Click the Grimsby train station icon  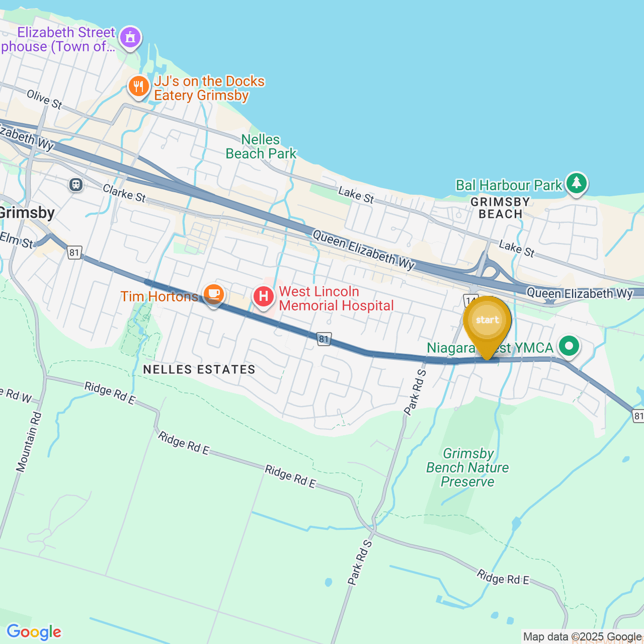[76, 185]
